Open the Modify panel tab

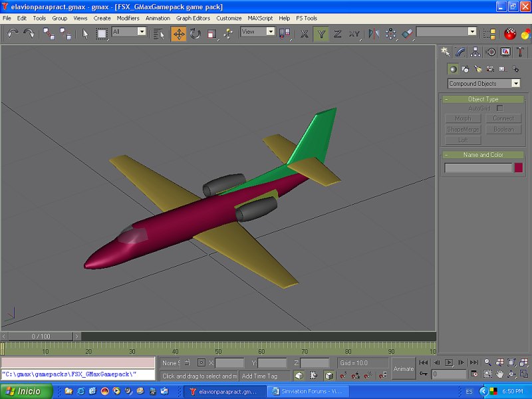(460, 52)
